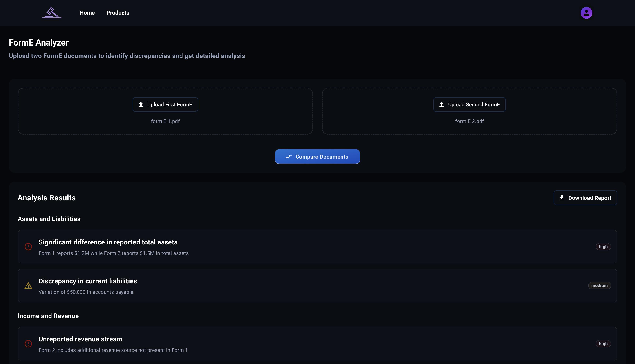Click the yellow warning triangle for liabilities
Viewport: 635px width, 364px height.
click(28, 286)
